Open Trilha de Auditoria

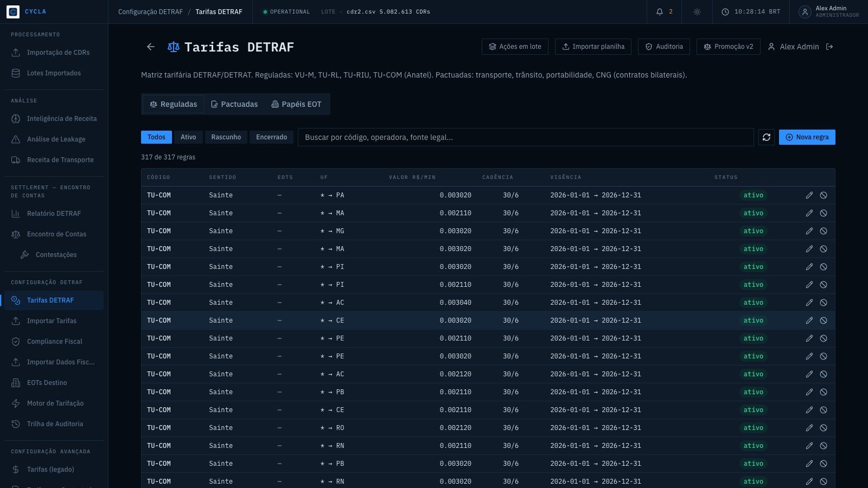pyautogui.click(x=54, y=424)
